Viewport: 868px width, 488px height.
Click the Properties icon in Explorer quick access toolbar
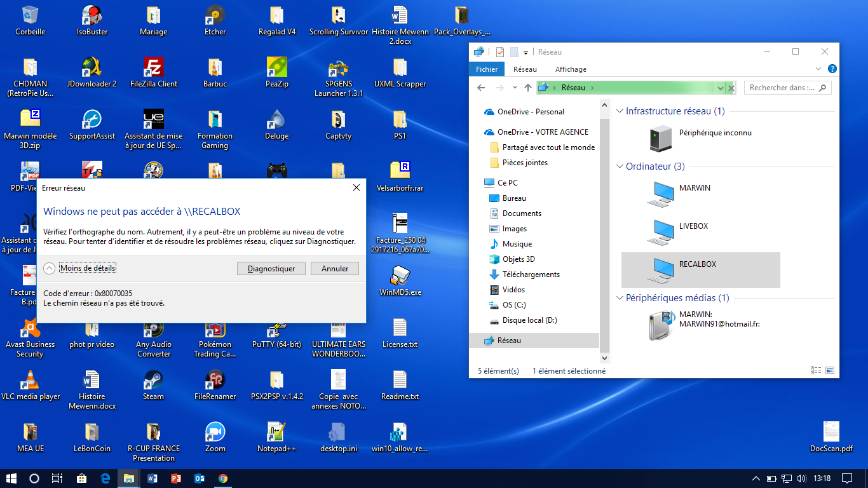pyautogui.click(x=499, y=52)
